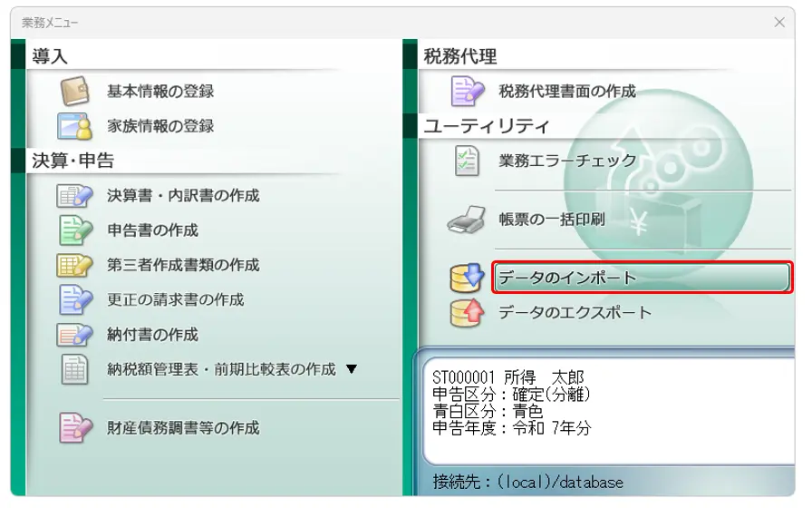
Task: Close the 業務メニュー window
Action: click(x=779, y=22)
